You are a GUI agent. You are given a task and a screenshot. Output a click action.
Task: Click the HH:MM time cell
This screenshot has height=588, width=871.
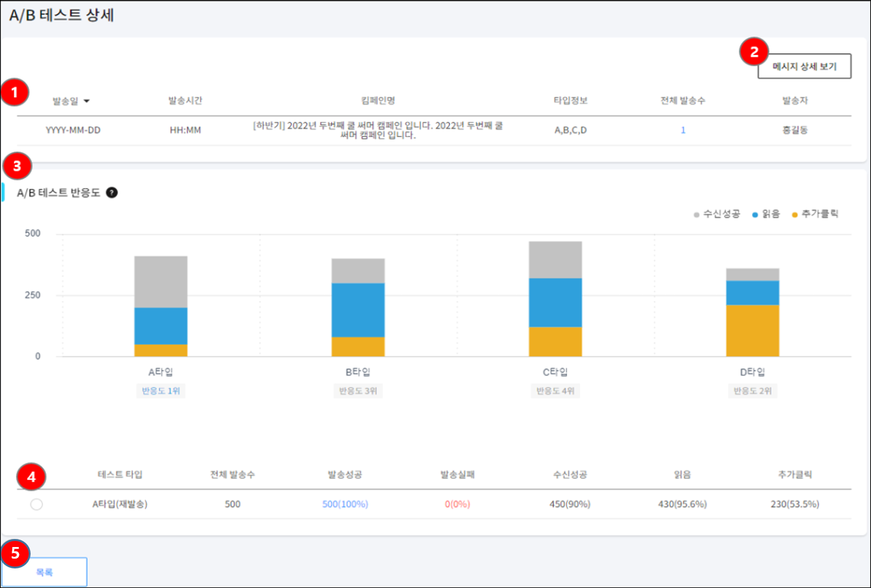point(185,130)
